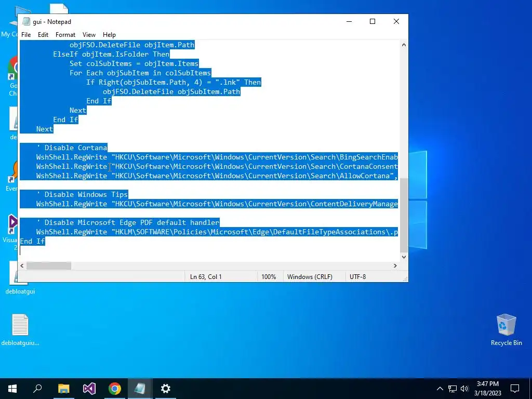Click the empty last line in the text area

click(x=209, y=251)
